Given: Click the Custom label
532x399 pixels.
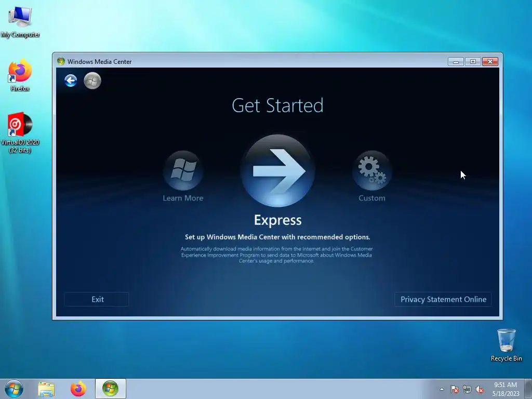Looking at the screenshot, I should pos(372,198).
